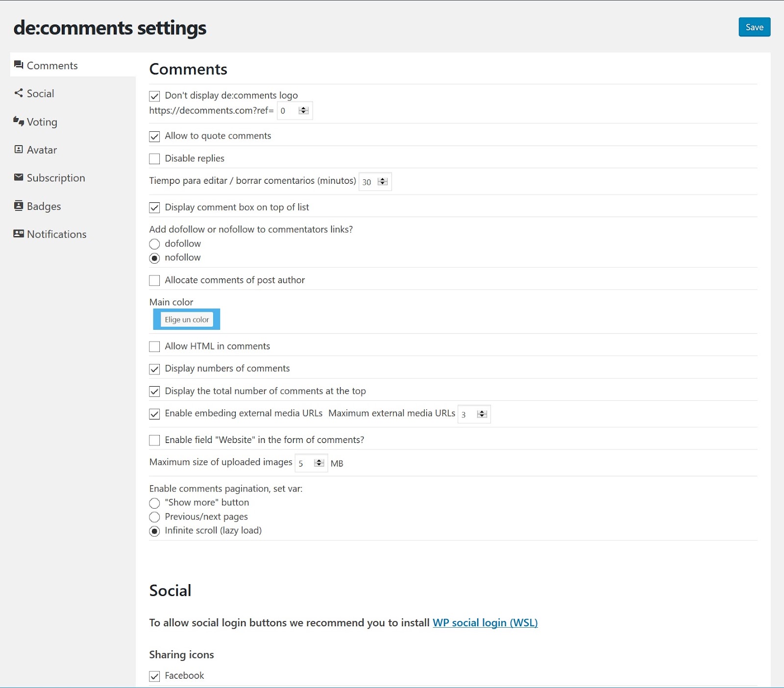The width and height of the screenshot is (784, 688).
Task: Click the Subscription envelope icon in sidebar
Action: coord(19,177)
